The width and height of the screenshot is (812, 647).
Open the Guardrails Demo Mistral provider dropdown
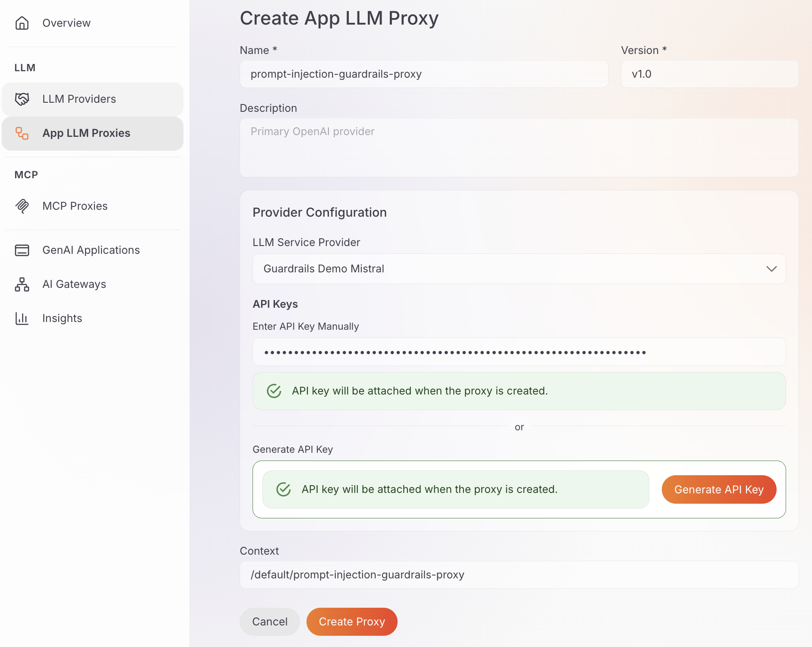click(x=519, y=268)
